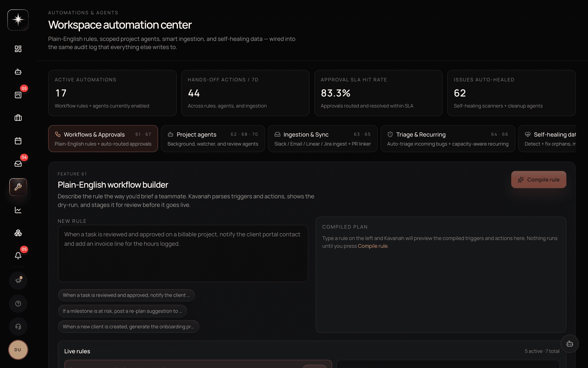Click the Active Automations stat card
The image size is (588, 368).
point(112,93)
